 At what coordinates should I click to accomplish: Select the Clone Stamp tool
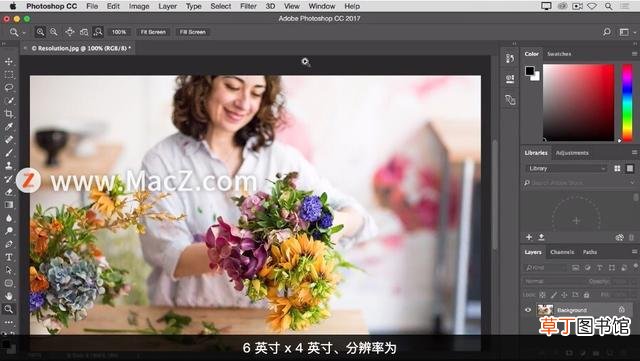point(9,165)
